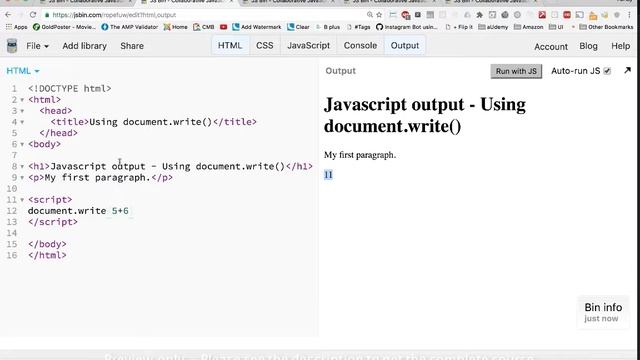640x360 pixels.
Task: Click the Add library menu item
Action: [84, 46]
